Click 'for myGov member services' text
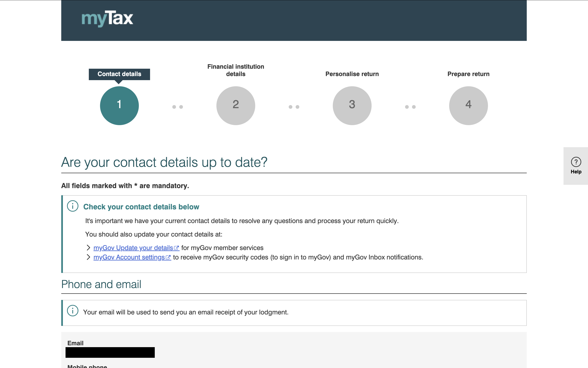This screenshot has width=588, height=368. point(222,248)
